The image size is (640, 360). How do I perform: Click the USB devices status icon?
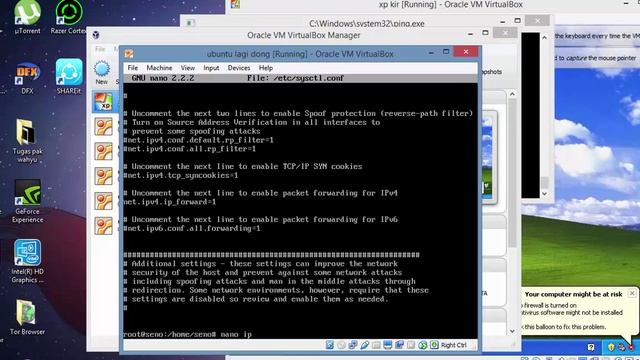[364, 345]
